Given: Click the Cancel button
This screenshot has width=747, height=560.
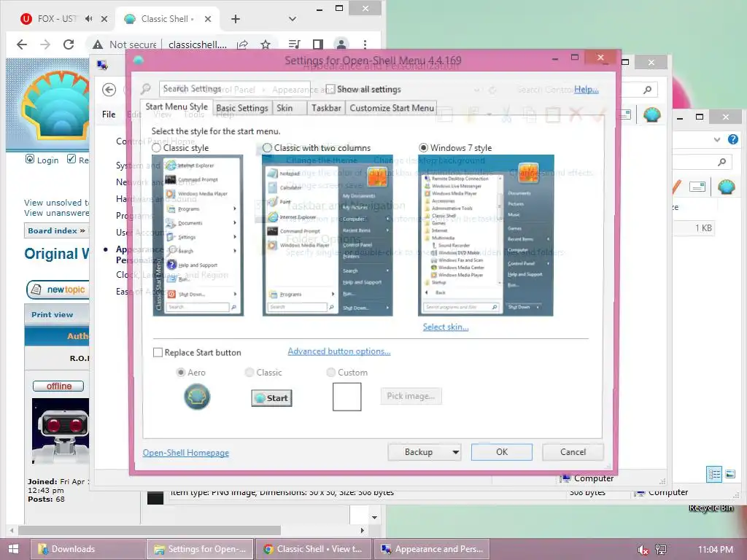Looking at the screenshot, I should (573, 452).
